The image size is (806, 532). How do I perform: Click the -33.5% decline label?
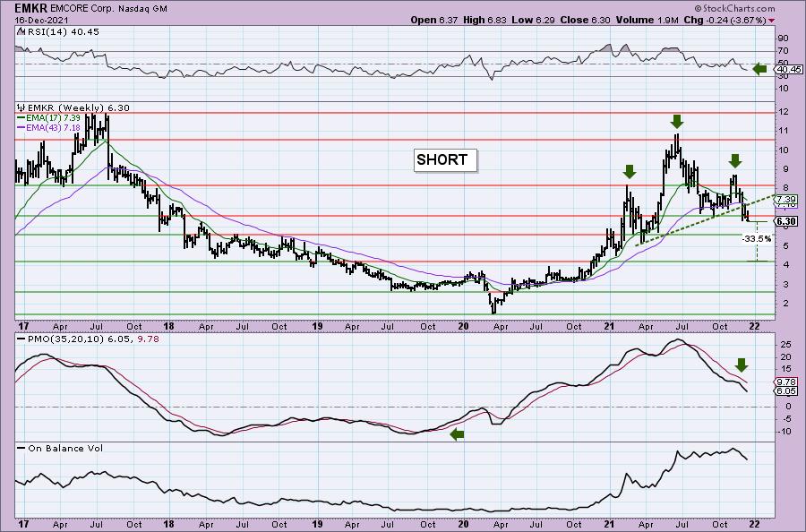coord(757,238)
